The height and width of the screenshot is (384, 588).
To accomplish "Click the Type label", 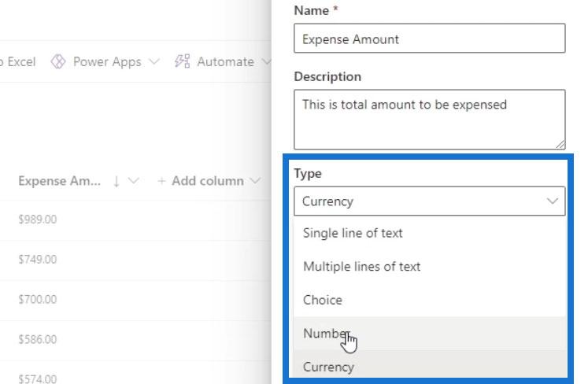I will click(308, 174).
